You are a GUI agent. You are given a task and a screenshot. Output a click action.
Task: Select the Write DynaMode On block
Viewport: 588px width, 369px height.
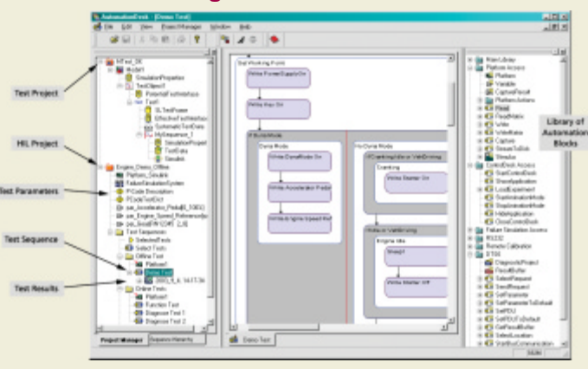point(300,161)
